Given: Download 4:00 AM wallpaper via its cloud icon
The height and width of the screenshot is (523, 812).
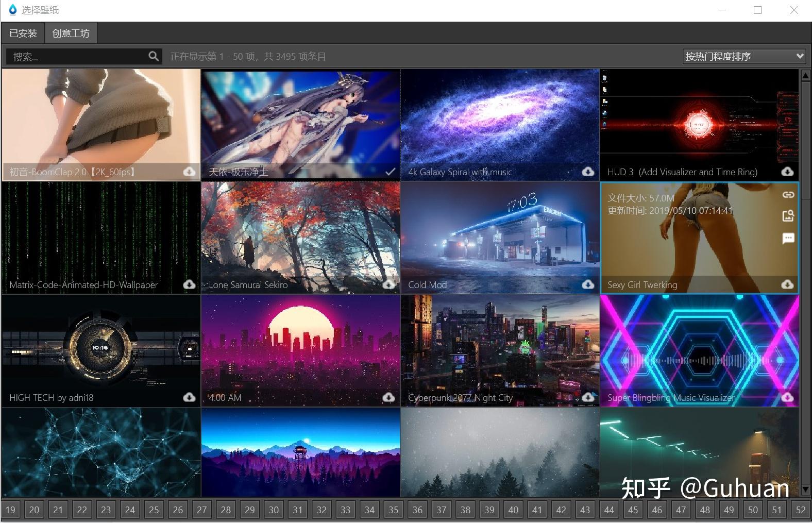Looking at the screenshot, I should click(x=388, y=397).
